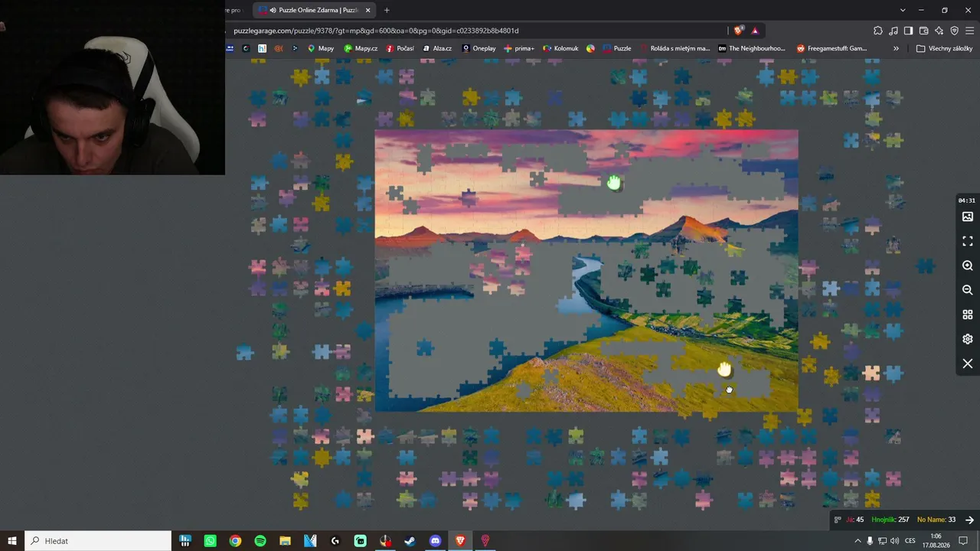Open the Brave VPN shield icon

[x=954, y=31]
